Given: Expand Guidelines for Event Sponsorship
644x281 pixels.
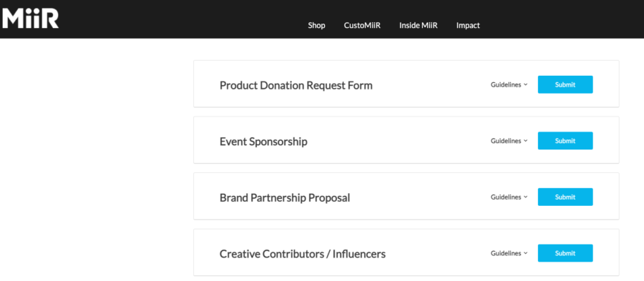Looking at the screenshot, I should pyautogui.click(x=509, y=141).
